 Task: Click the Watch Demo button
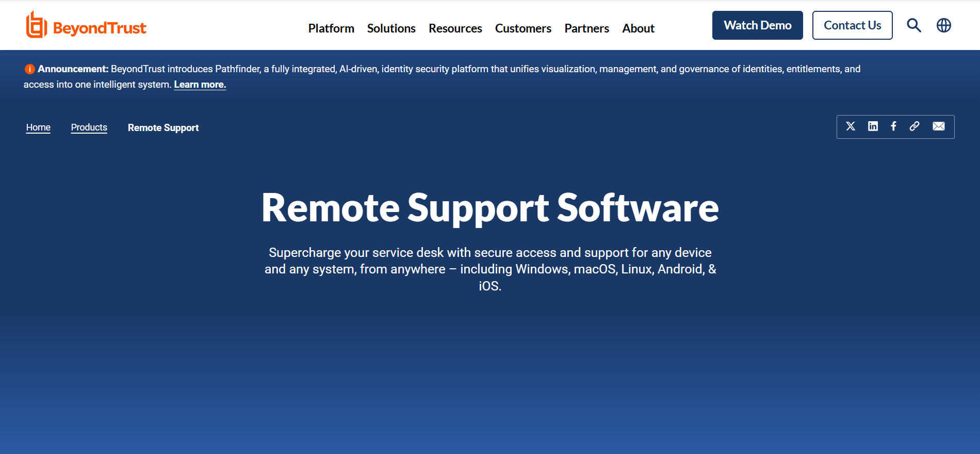click(758, 25)
